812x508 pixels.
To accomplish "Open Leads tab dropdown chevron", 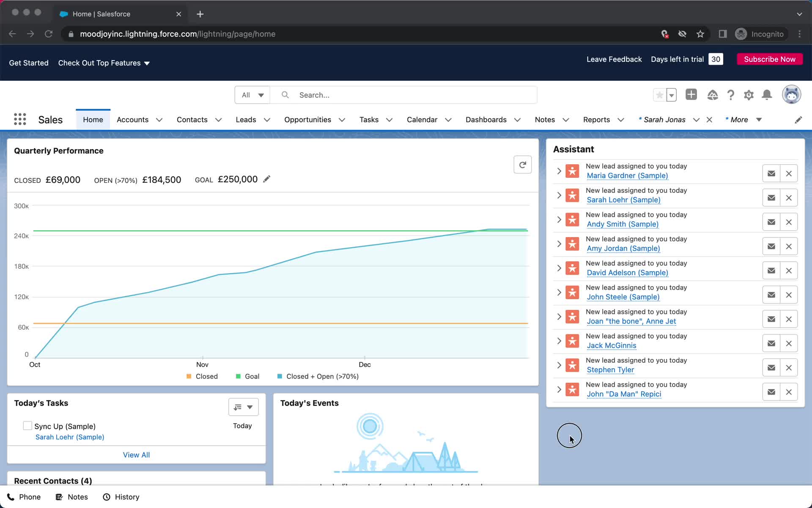I will [x=267, y=120].
